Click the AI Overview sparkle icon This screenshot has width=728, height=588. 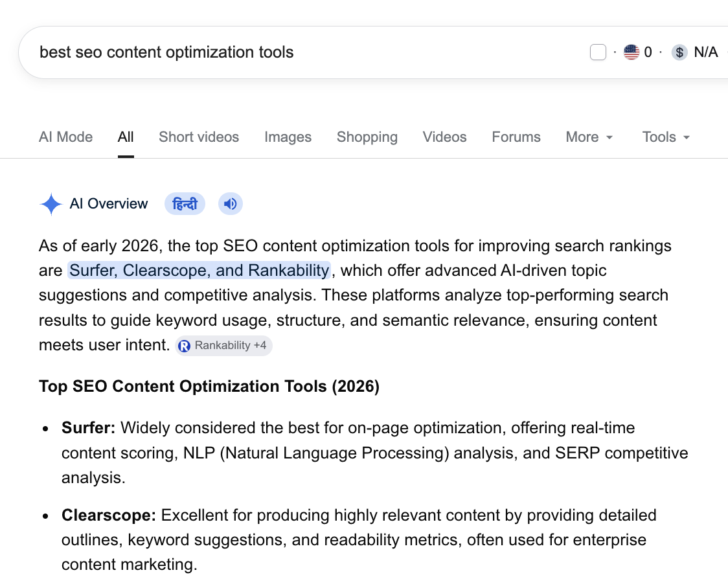51,204
